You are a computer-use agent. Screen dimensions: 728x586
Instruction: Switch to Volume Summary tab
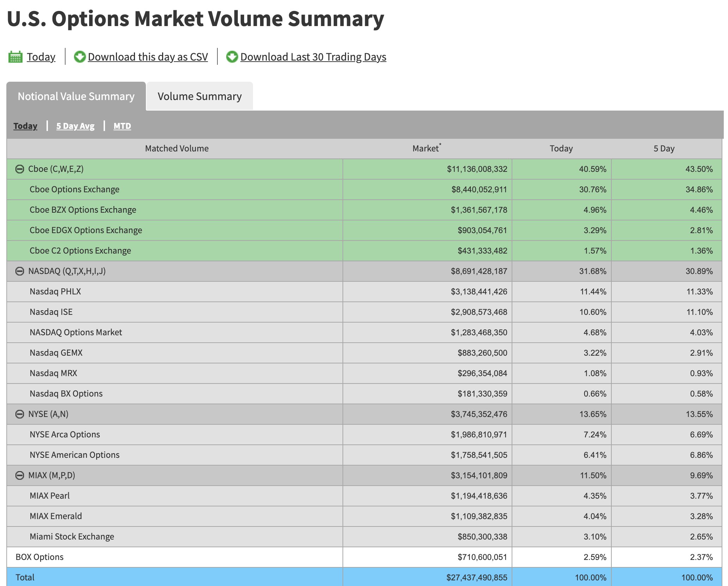pos(199,96)
